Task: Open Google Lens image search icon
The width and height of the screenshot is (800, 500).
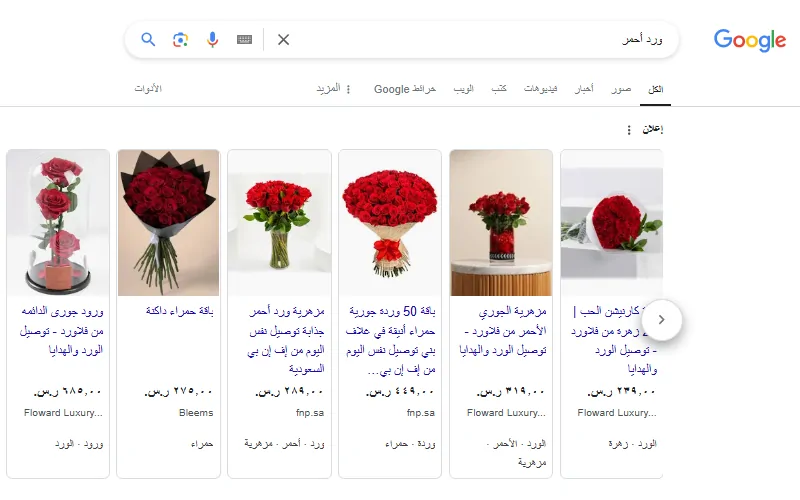Action: [180, 39]
